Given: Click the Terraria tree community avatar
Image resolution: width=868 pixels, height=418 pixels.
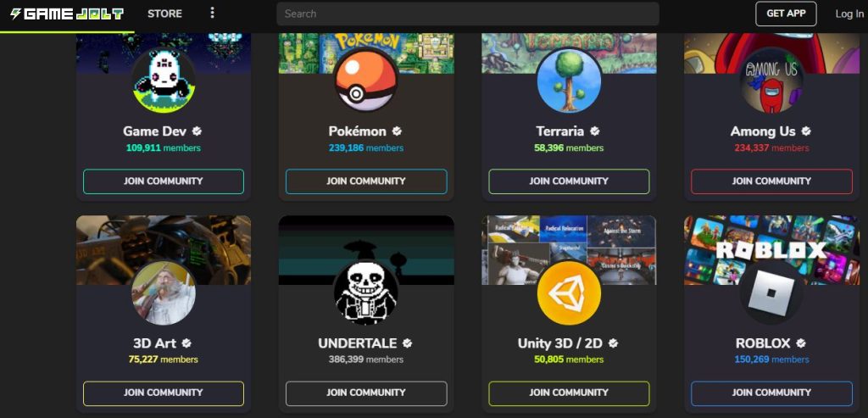Looking at the screenshot, I should click(569, 81).
